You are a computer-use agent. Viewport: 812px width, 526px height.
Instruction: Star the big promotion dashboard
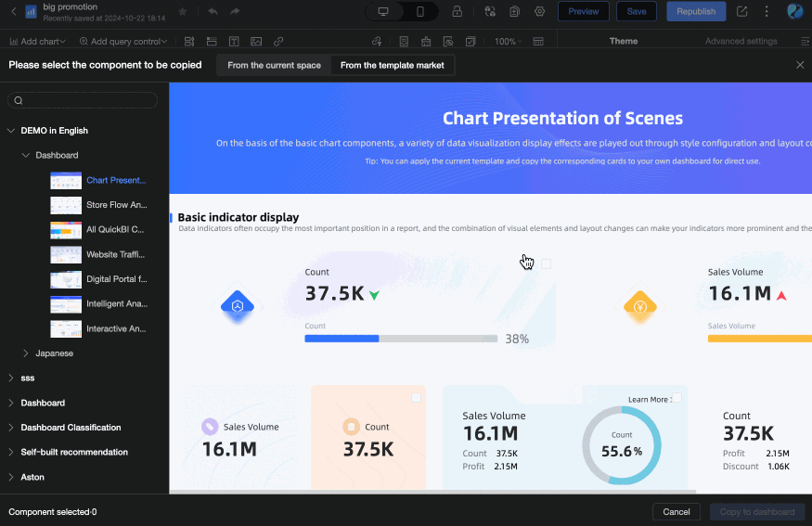pos(182,11)
